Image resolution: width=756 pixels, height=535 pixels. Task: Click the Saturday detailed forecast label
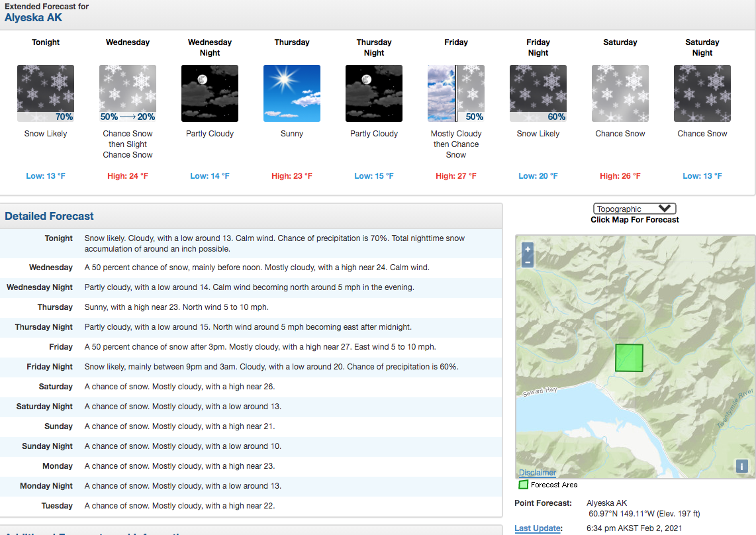[x=56, y=387]
